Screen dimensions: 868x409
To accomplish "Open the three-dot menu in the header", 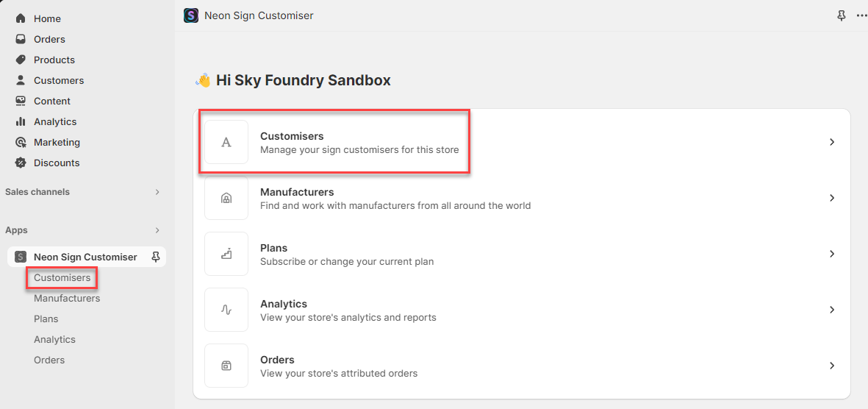I will click(x=861, y=15).
